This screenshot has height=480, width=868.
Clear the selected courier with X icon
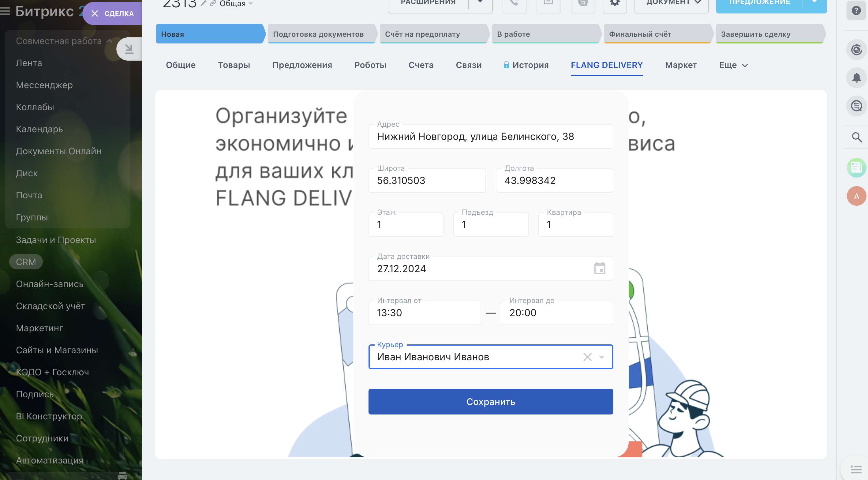(x=587, y=357)
